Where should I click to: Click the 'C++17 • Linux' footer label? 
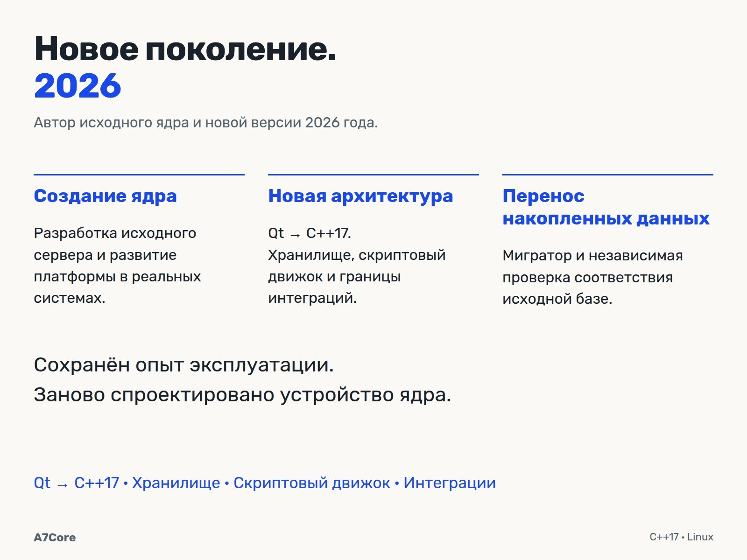[681, 537]
